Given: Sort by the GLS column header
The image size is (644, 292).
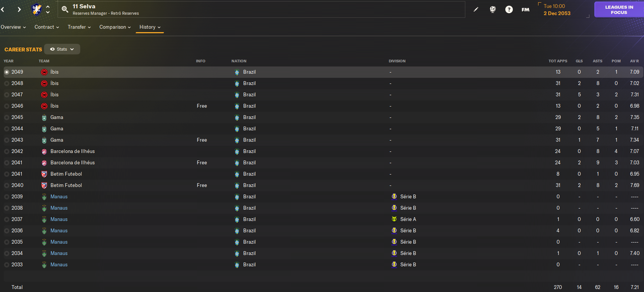Looking at the screenshot, I should 579,61.
